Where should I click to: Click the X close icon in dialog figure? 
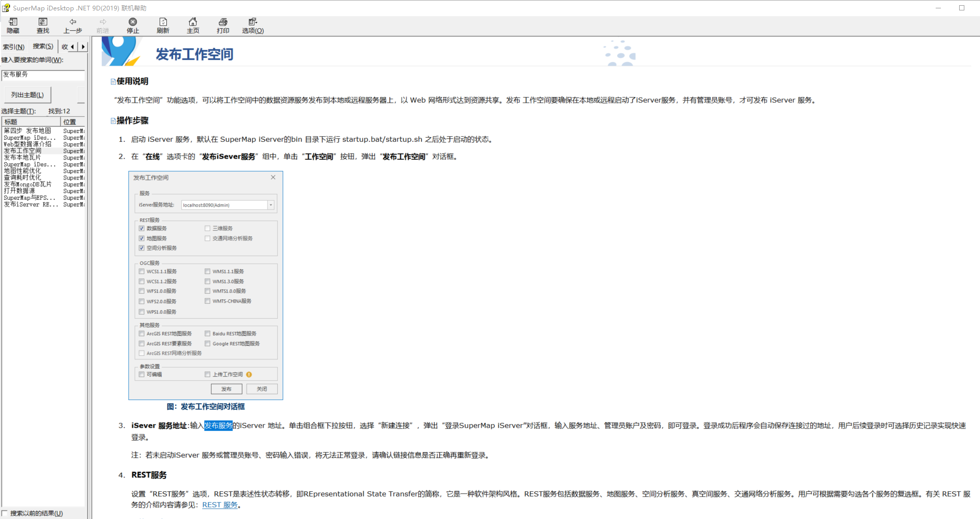click(x=273, y=177)
